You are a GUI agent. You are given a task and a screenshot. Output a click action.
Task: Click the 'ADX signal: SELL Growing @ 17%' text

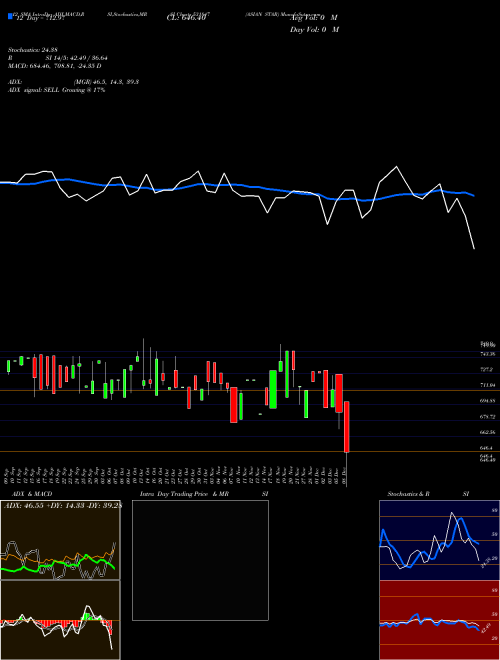[x=56, y=90]
